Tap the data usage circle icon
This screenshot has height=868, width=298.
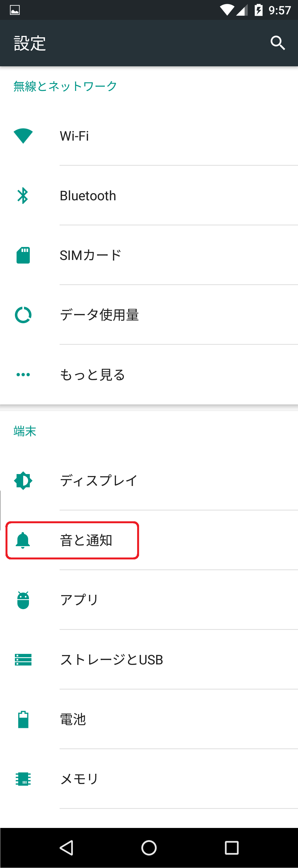point(23,315)
